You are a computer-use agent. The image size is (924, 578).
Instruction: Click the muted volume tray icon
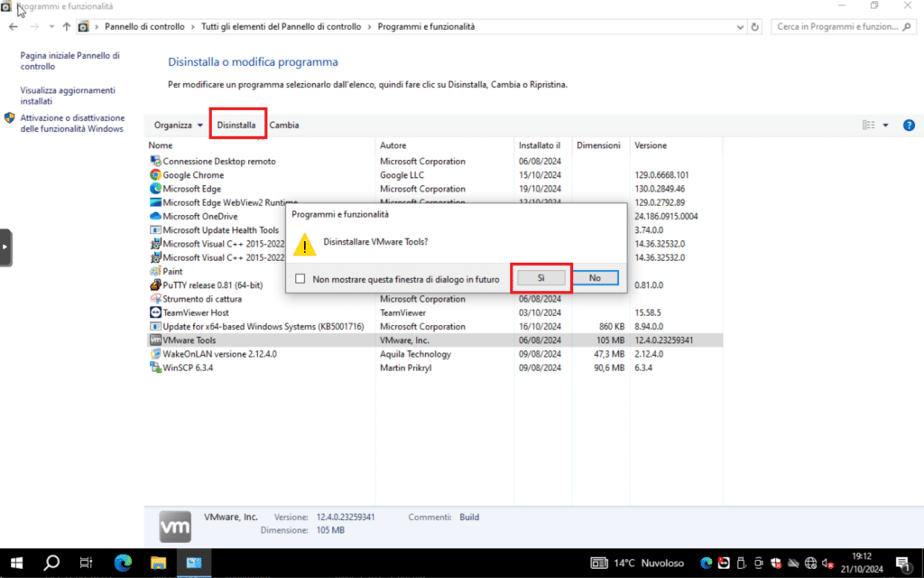(x=827, y=564)
